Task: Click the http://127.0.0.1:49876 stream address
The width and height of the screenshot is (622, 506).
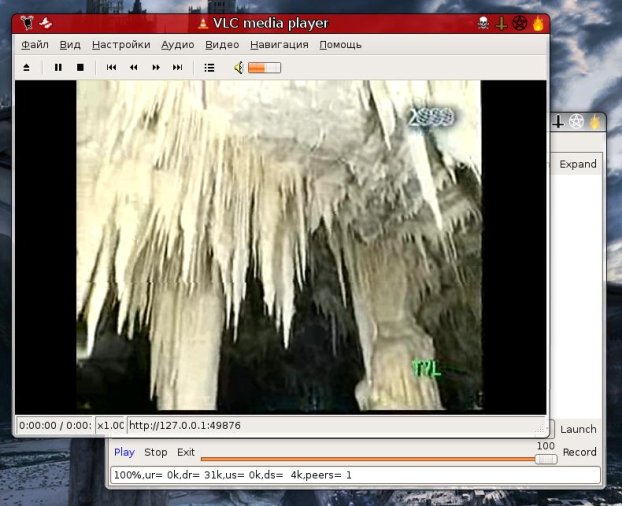Action: [185, 426]
